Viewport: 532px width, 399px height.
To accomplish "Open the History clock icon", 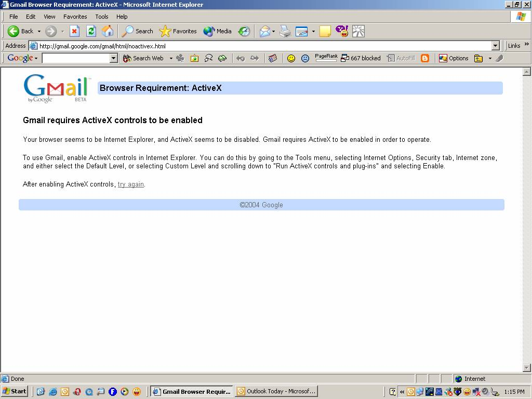I will tap(244, 31).
